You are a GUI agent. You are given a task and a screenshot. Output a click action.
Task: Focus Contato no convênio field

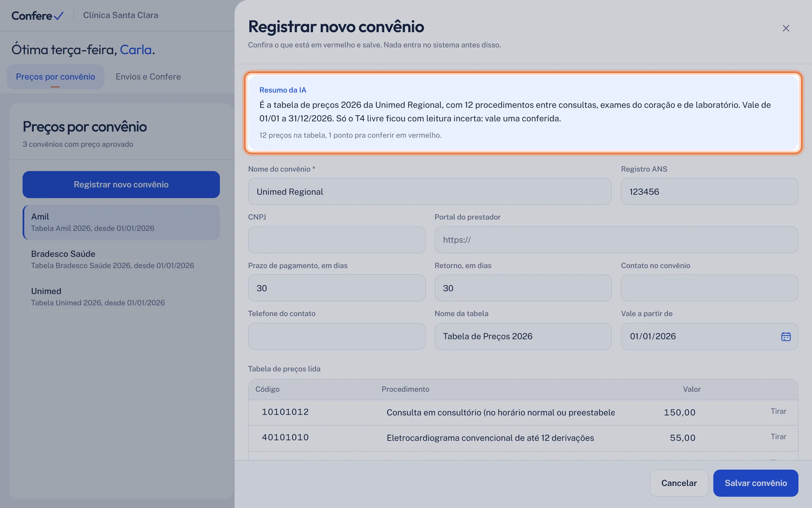click(x=709, y=288)
